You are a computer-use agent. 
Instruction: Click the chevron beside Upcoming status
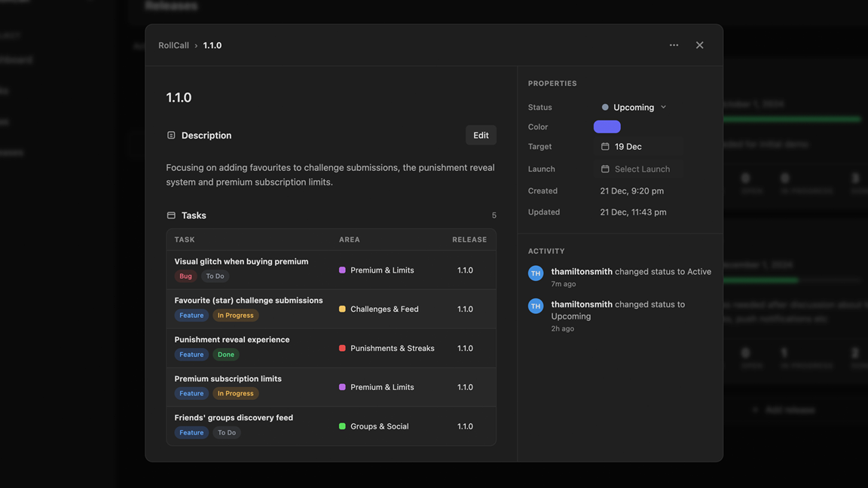[663, 108]
